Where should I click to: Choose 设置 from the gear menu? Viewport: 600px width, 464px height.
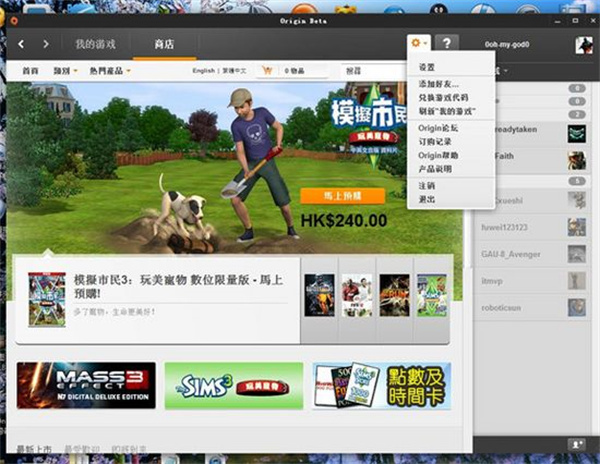(427, 67)
